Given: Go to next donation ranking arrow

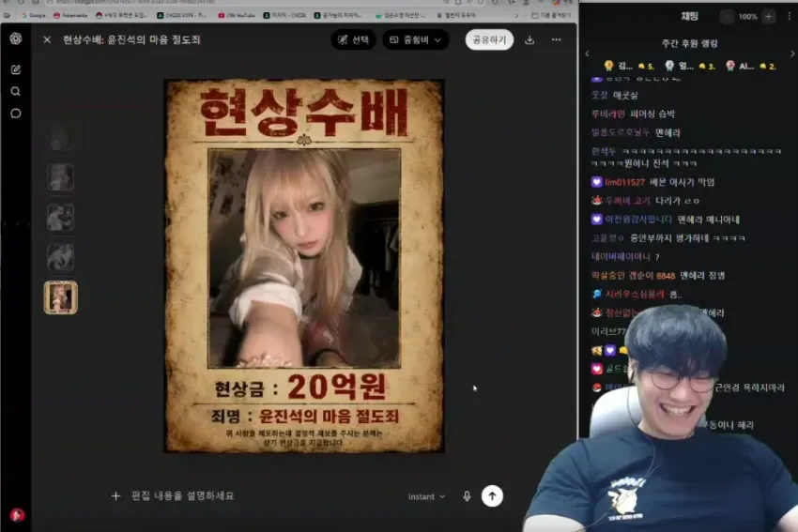Looking at the screenshot, I should 791,53.
